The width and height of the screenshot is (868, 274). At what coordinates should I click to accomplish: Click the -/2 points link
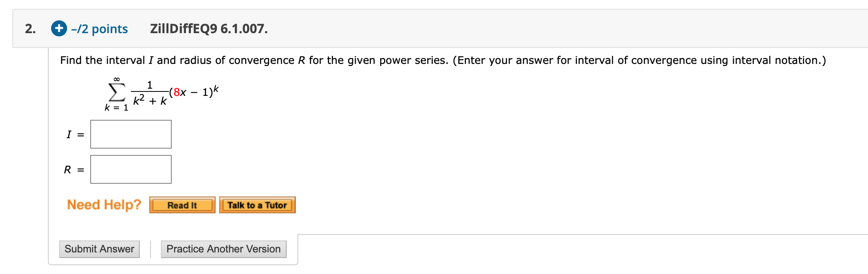(99, 28)
